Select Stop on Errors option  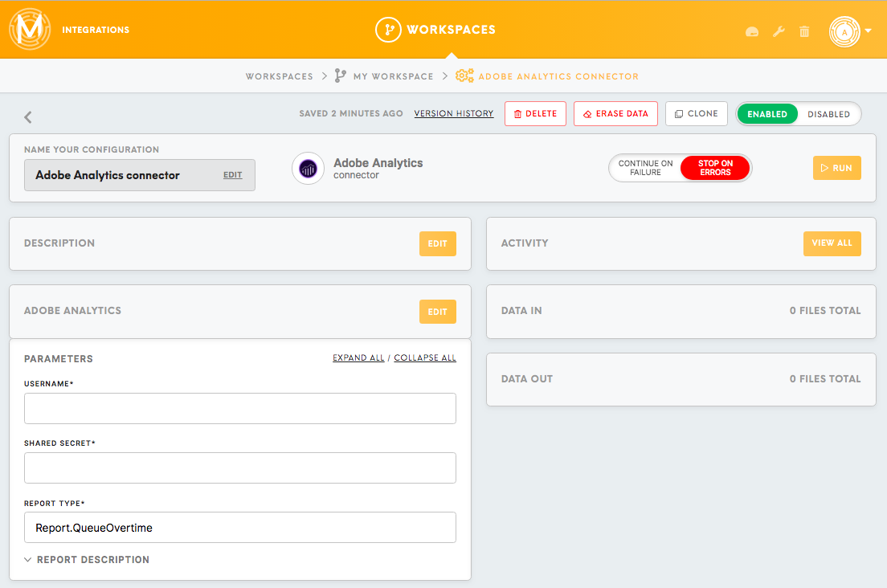tap(715, 168)
